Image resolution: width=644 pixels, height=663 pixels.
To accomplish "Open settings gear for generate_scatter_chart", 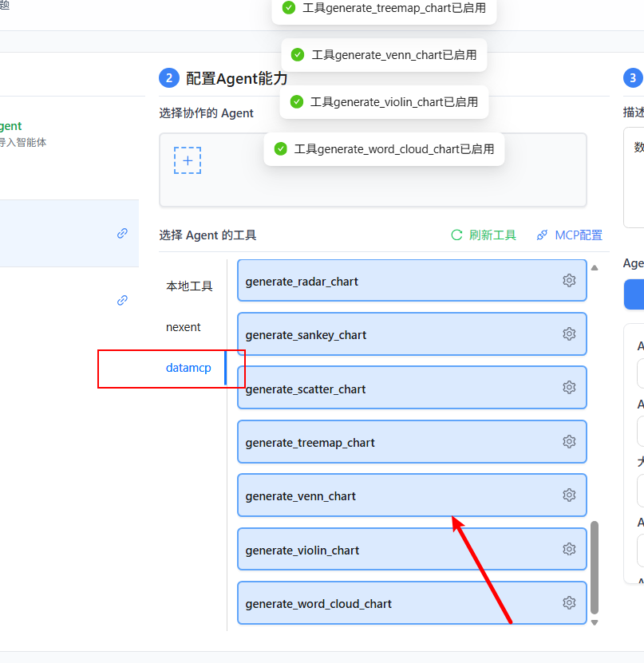I will coord(569,387).
